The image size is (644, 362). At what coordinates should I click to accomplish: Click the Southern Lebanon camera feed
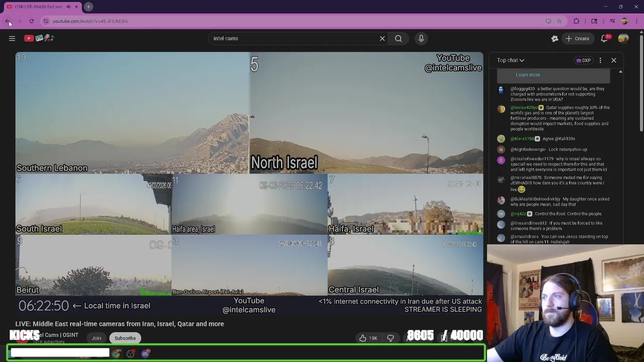pos(132,113)
